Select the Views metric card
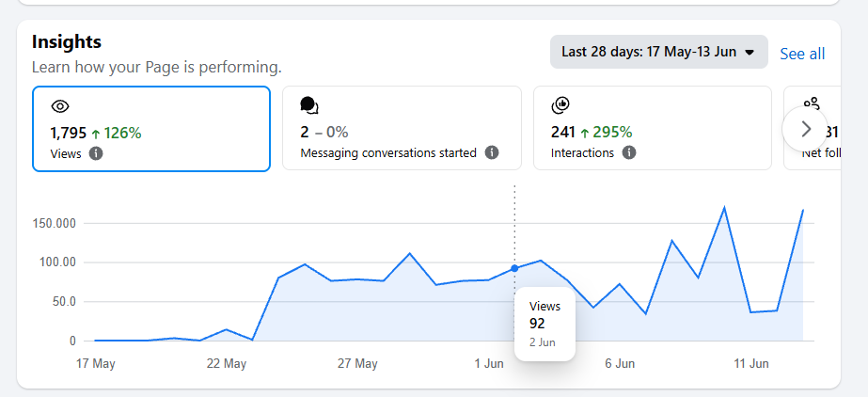The width and height of the screenshot is (868, 397). [151, 129]
